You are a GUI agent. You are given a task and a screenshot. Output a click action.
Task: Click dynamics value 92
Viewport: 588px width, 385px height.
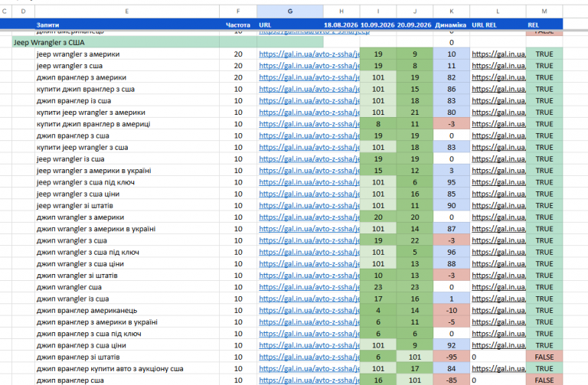(x=452, y=345)
